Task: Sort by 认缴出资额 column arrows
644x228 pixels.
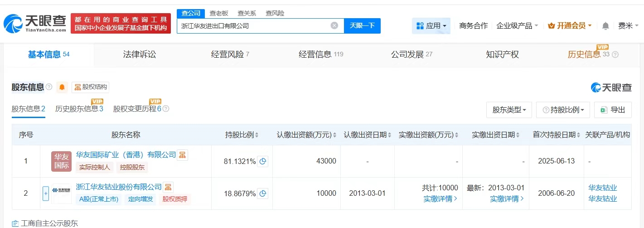Action: pos(334,135)
